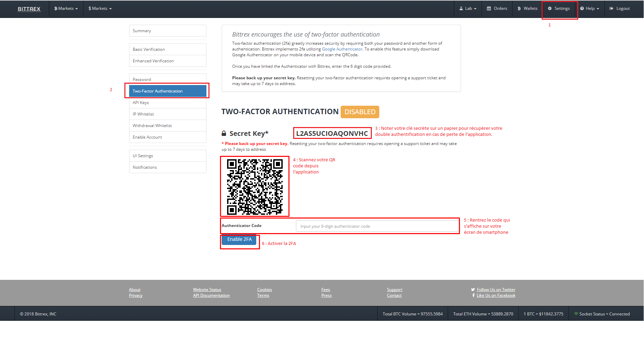Expand the dollar Markets dropdown
Screen dimensions: 644x351
click(x=100, y=8)
